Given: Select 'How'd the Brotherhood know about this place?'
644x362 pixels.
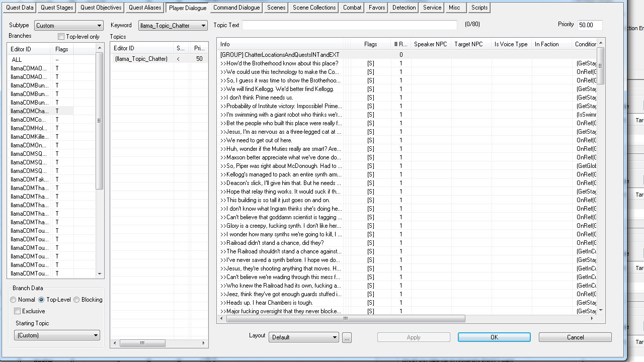Looking at the screenshot, I should pyautogui.click(x=407, y=63).
